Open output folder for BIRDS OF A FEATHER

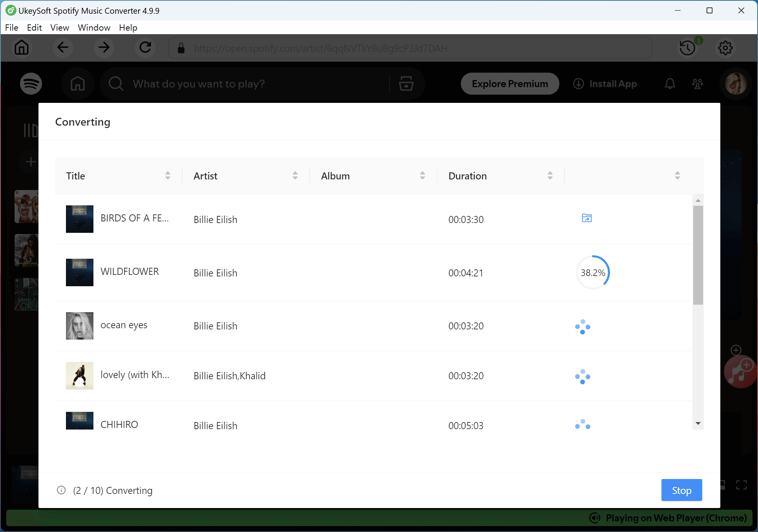pos(586,218)
